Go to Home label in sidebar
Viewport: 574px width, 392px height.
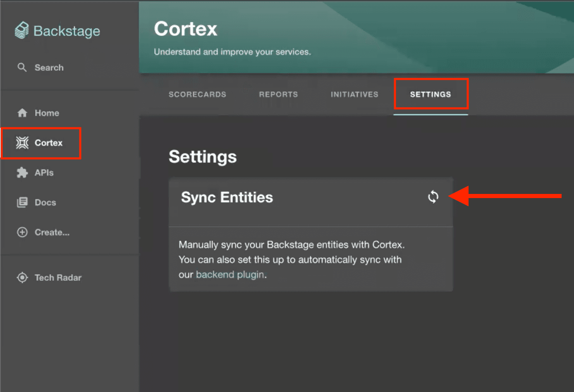(x=47, y=113)
